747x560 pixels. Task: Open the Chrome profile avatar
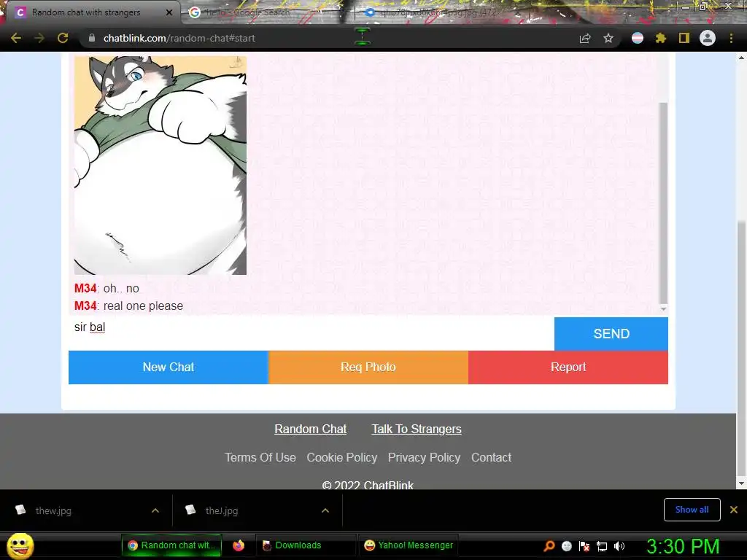coord(708,38)
